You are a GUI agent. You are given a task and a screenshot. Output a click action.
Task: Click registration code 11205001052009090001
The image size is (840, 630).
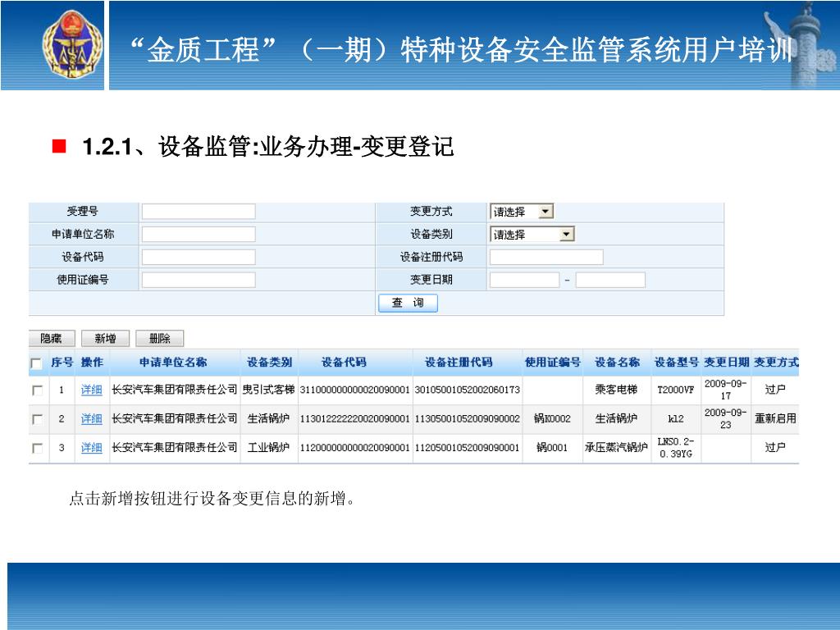(467, 448)
